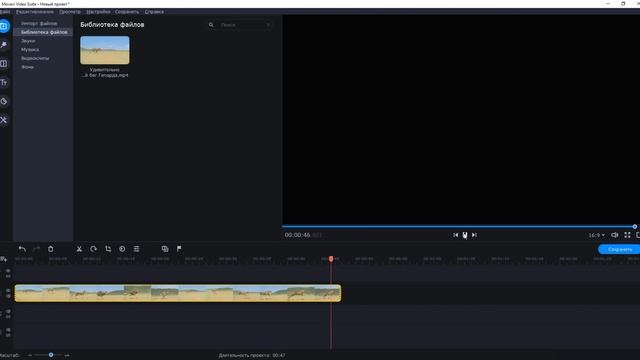640x360 pixels.
Task: Open the Настройки menu
Action: pos(98,12)
